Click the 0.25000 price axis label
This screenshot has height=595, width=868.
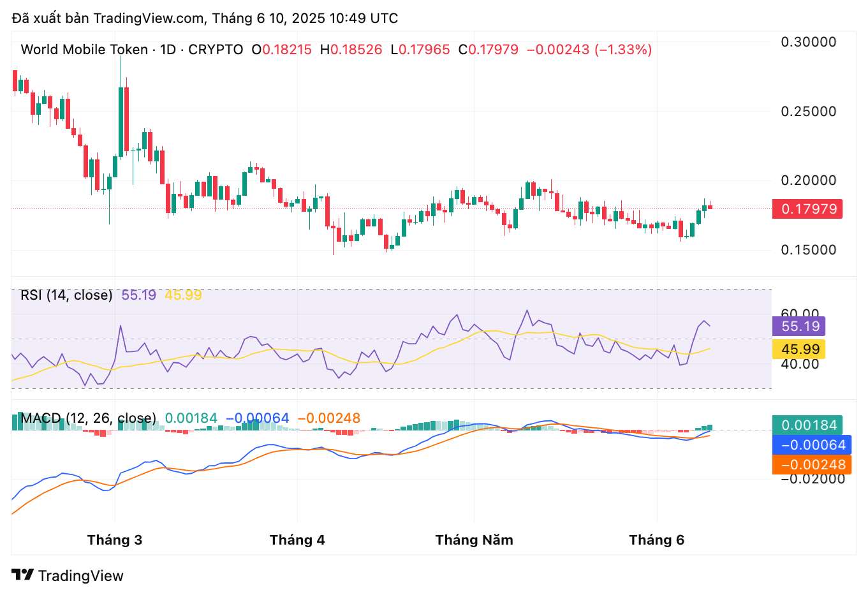[809, 112]
